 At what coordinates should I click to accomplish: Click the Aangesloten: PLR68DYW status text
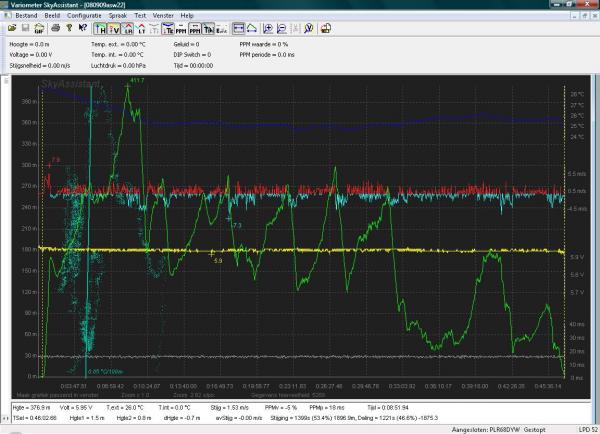(485, 430)
